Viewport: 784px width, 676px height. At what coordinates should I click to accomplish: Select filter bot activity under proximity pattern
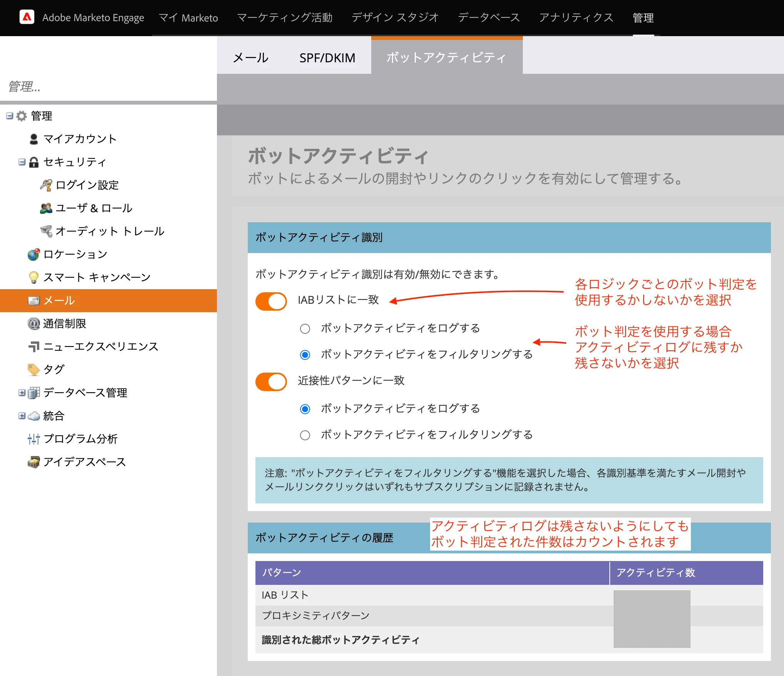point(305,435)
